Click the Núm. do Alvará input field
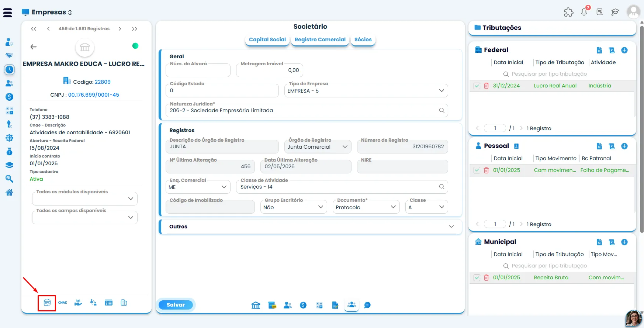This screenshot has width=644, height=328. 198,70
